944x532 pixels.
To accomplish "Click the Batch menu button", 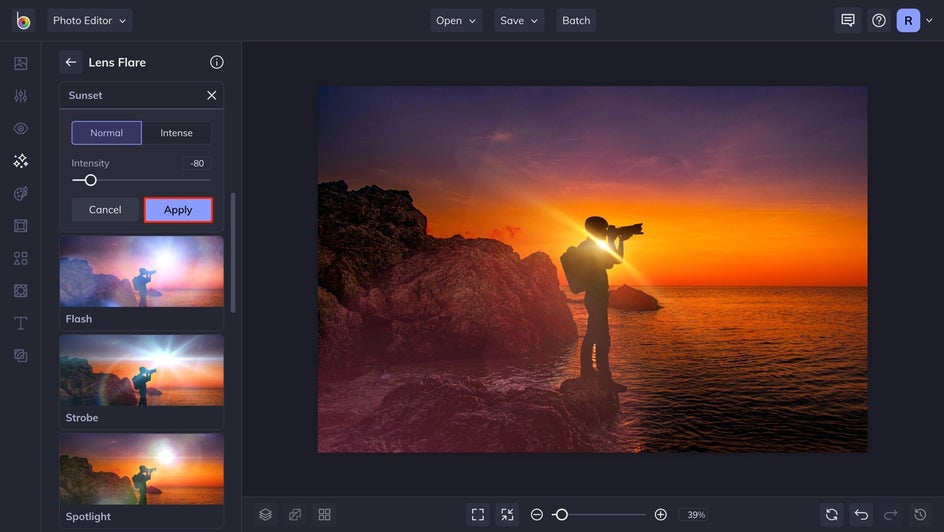I will (x=576, y=20).
